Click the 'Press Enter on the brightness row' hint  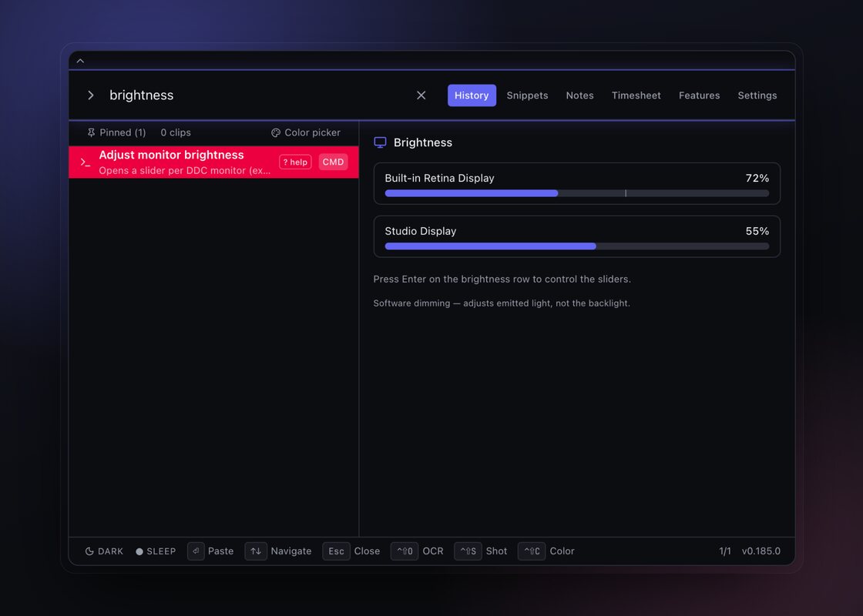click(502, 280)
